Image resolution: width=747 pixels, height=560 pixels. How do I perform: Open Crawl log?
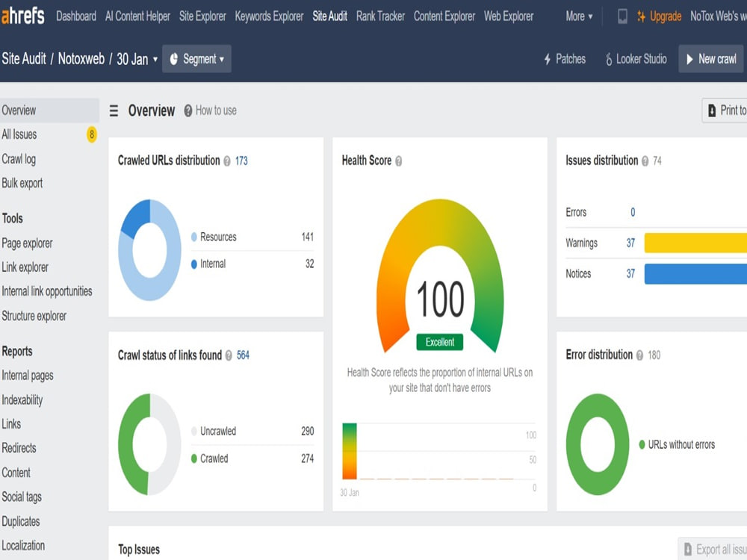[19, 159]
